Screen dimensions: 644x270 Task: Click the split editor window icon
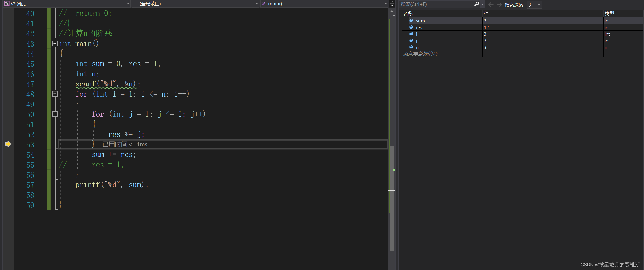click(x=392, y=4)
